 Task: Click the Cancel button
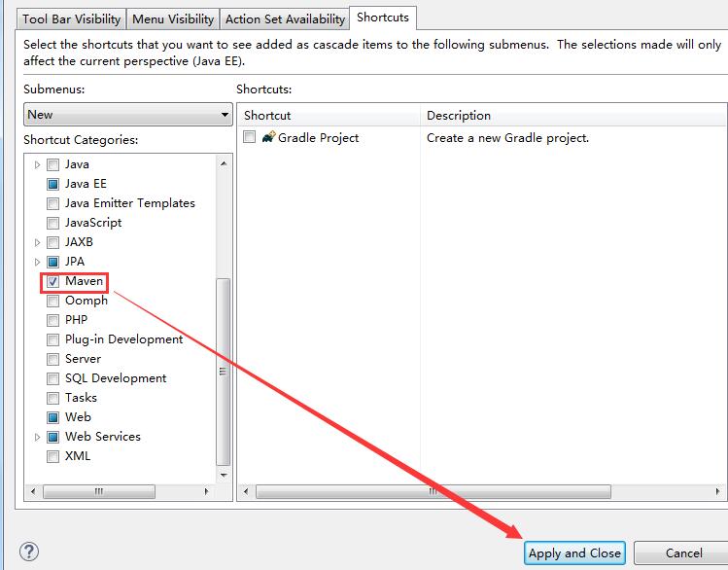click(683, 552)
